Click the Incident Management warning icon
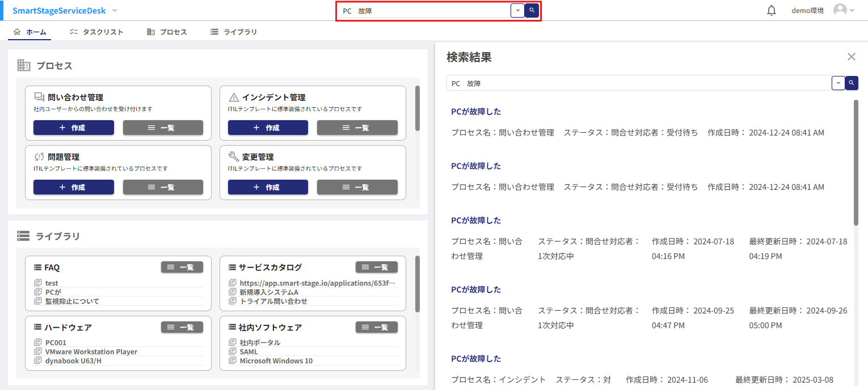Image resolution: width=868 pixels, height=390 pixels. (x=234, y=97)
